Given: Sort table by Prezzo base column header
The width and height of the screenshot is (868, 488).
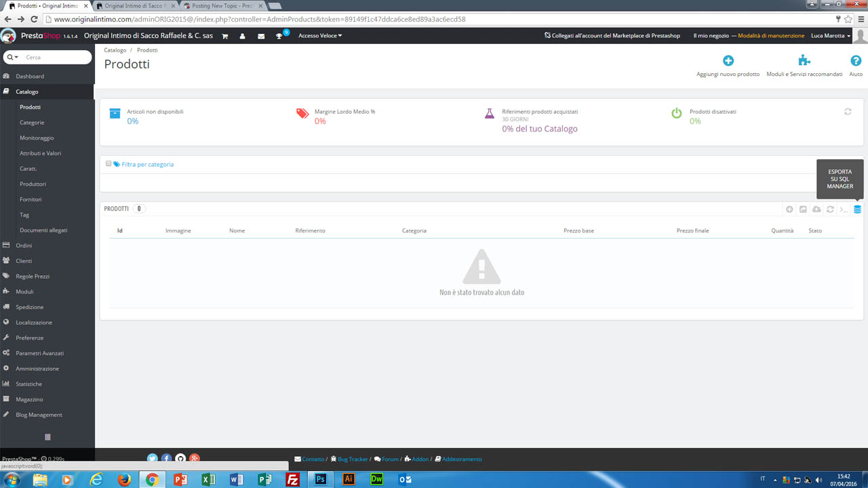Looking at the screenshot, I should tap(578, 230).
